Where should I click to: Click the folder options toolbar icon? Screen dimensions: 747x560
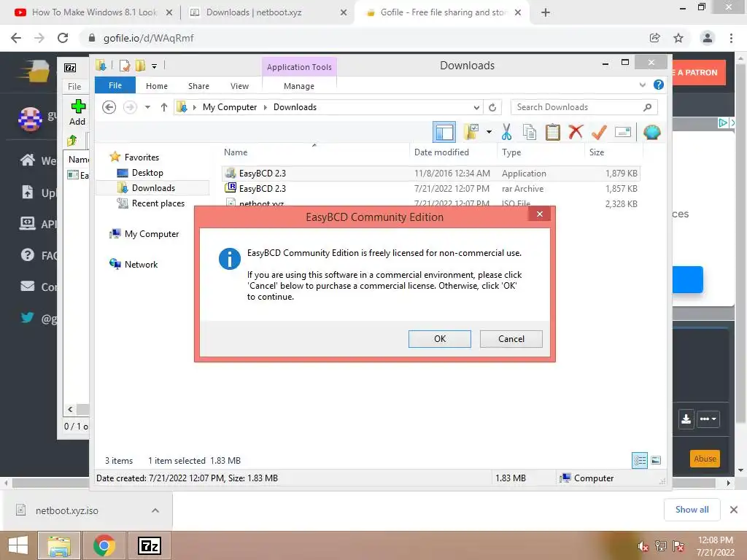pyautogui.click(x=471, y=132)
